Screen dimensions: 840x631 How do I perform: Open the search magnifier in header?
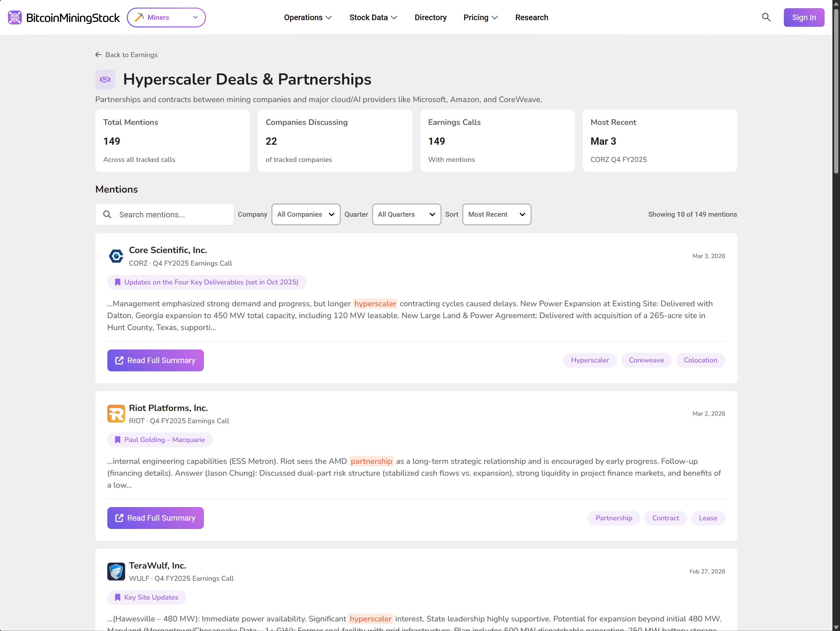[766, 18]
